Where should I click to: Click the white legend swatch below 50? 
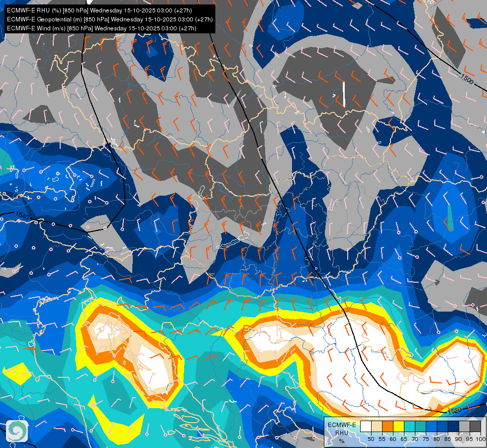[366, 426]
